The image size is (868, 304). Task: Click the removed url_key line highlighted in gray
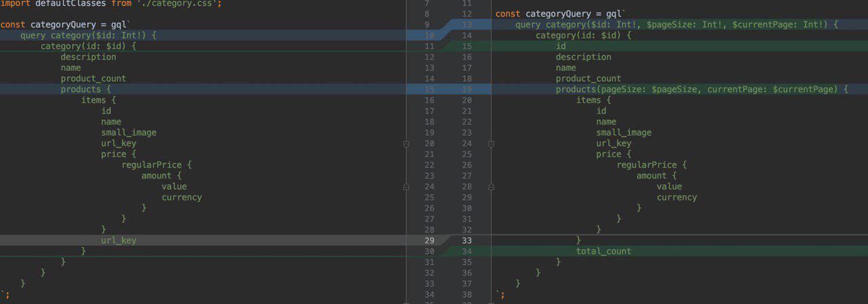[x=119, y=240]
